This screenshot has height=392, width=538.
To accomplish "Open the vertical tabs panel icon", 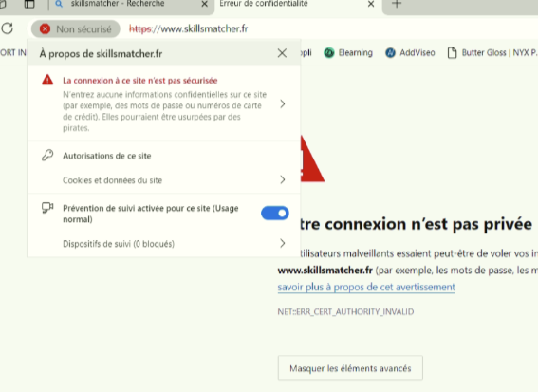I will point(29,4).
